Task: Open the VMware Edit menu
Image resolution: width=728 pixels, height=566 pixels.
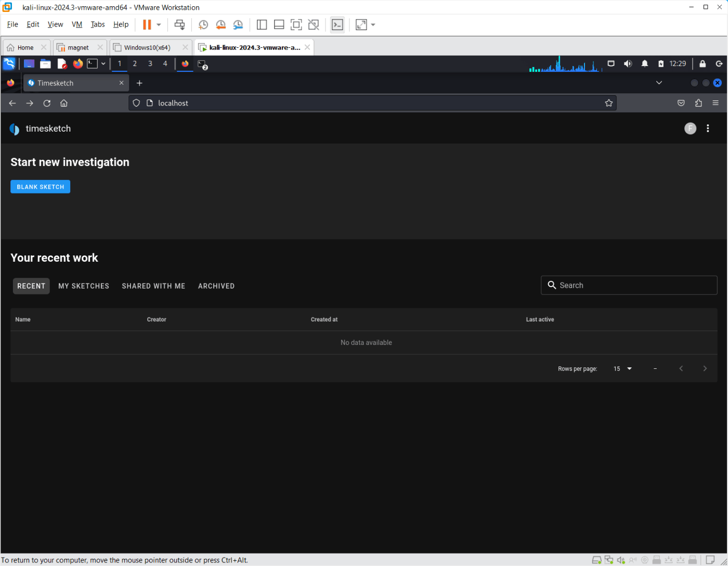Action: (x=33, y=24)
